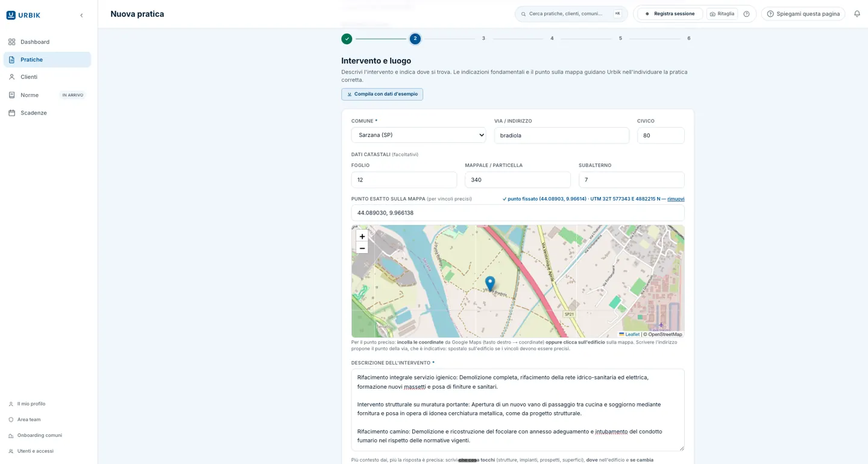868x464 pixels.
Task: Zoom in on the map
Action: (x=362, y=236)
